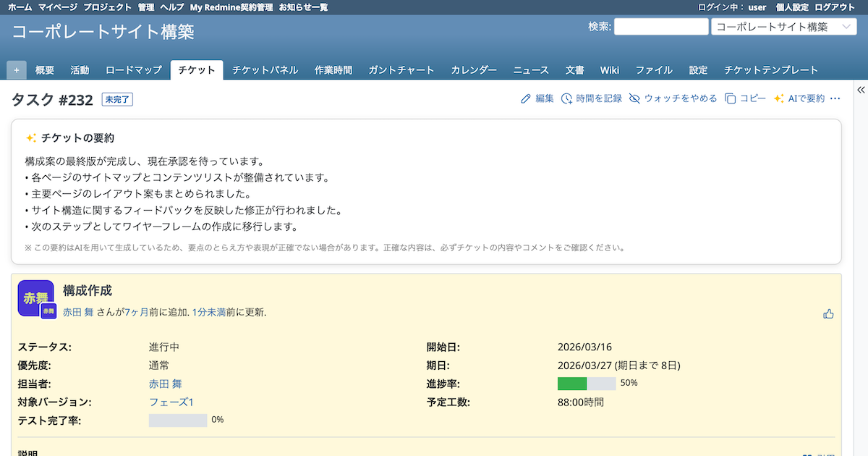Give a thumbs-up reaction to the ticket
The height and width of the screenshot is (456, 868).
[829, 313]
